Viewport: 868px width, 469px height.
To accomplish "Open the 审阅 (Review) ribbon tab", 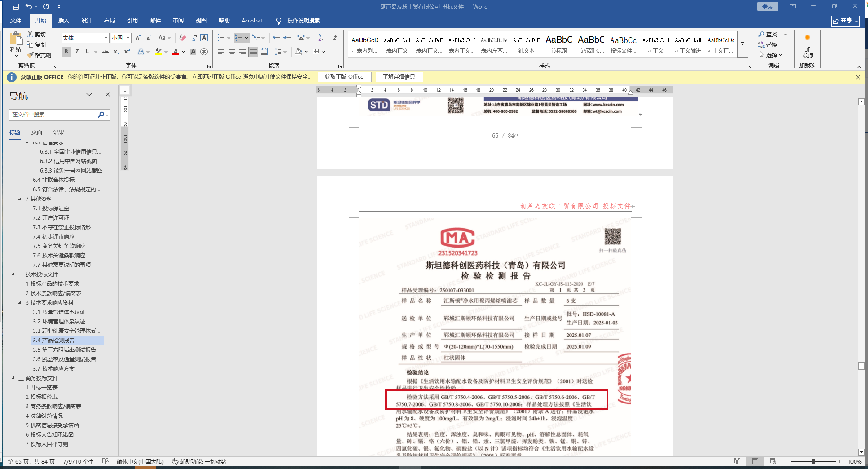I will pos(178,21).
